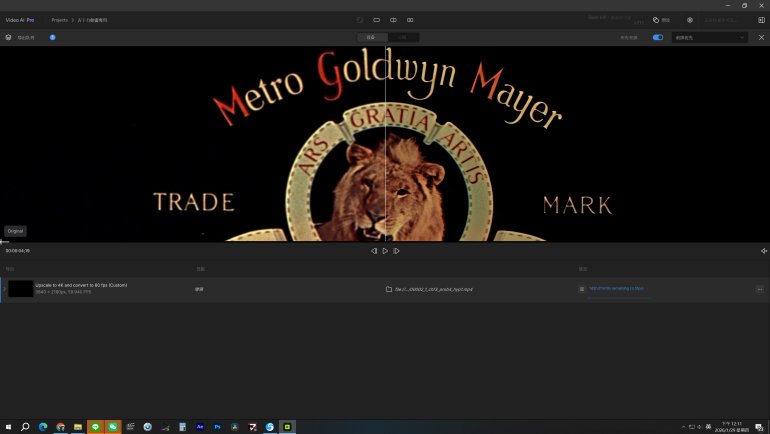Open the LINE app on the taskbar
Image resolution: width=770 pixels, height=434 pixels.
95,427
